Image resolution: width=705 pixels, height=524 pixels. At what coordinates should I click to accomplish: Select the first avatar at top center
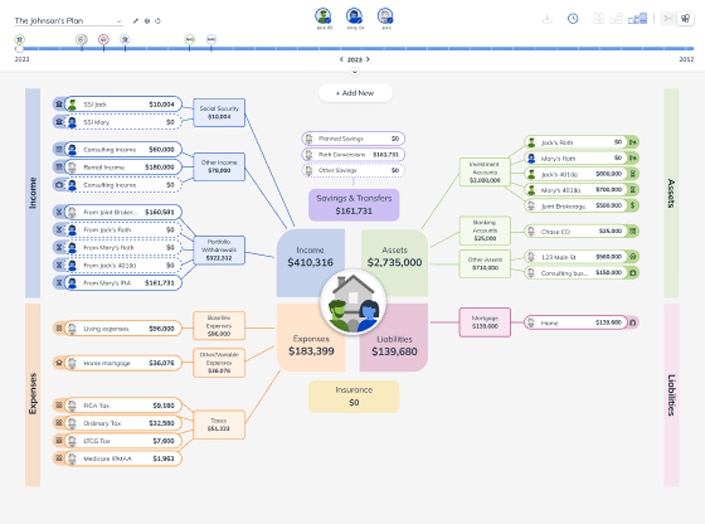323,16
